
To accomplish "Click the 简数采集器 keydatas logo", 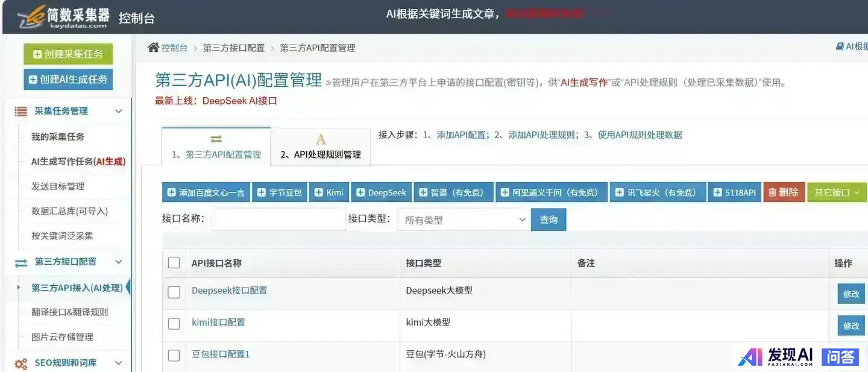I will (63, 17).
